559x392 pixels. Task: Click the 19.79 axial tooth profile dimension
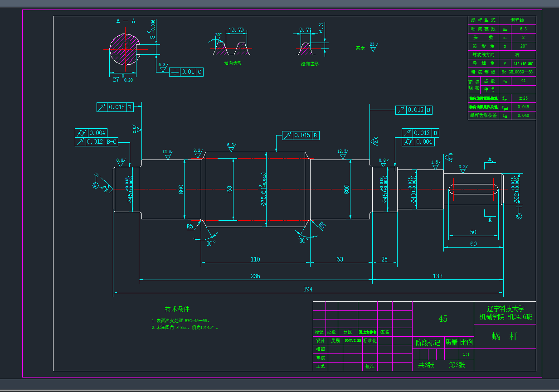[236, 30]
